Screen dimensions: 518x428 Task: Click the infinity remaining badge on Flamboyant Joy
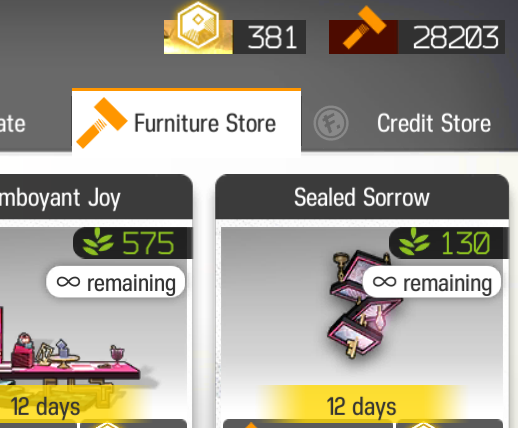115,283
